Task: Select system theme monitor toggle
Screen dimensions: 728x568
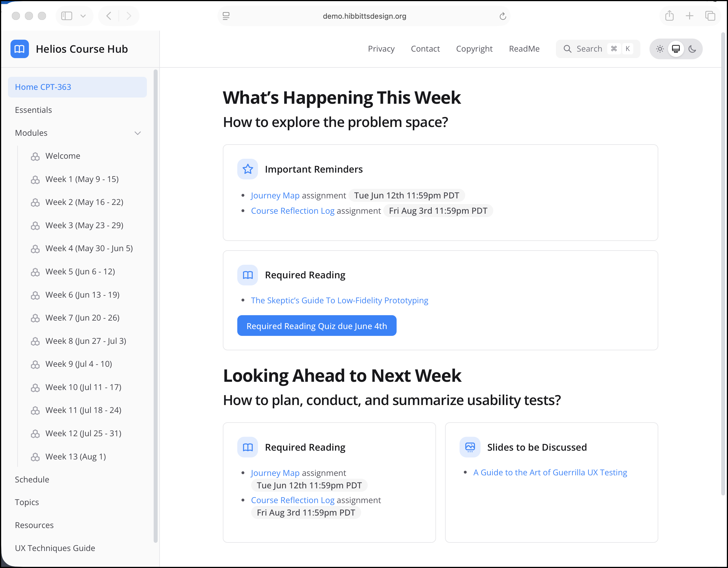Action: (676, 49)
